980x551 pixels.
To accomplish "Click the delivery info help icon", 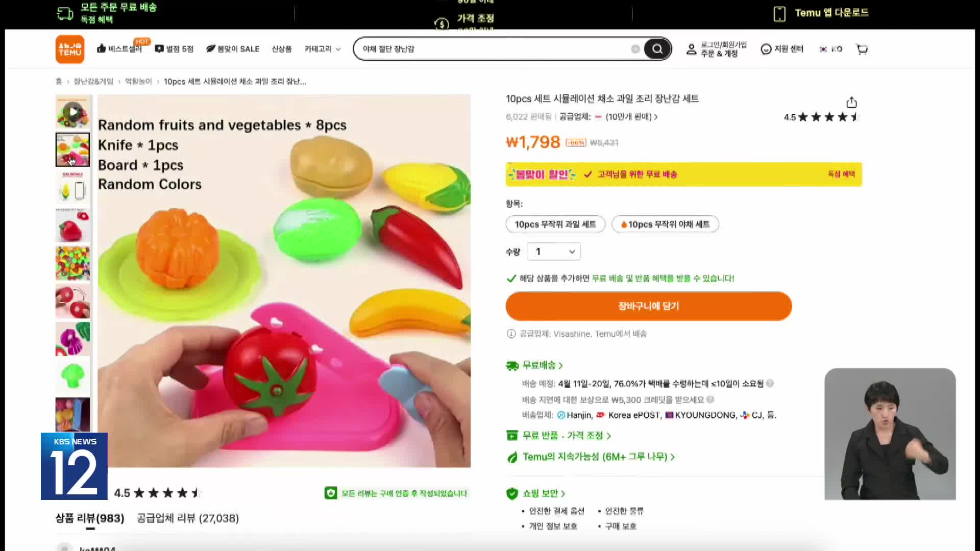I will [x=770, y=383].
